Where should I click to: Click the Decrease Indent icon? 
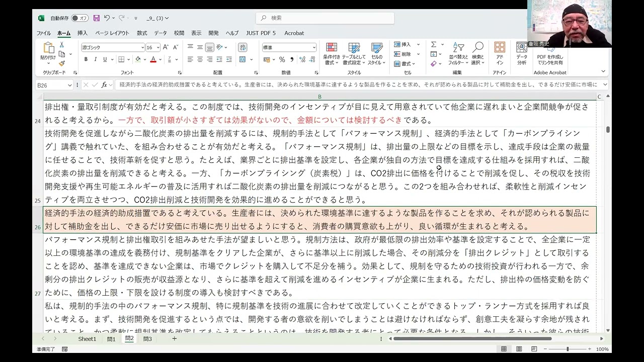[220, 59]
